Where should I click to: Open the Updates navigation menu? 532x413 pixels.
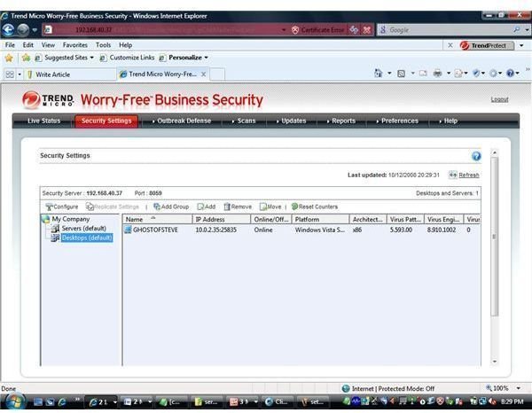tap(292, 121)
